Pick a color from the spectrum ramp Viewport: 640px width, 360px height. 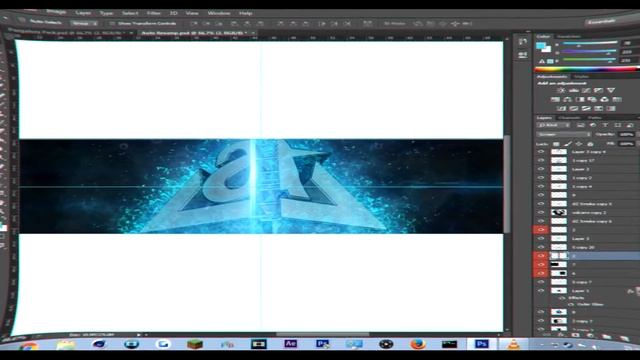pos(587,69)
